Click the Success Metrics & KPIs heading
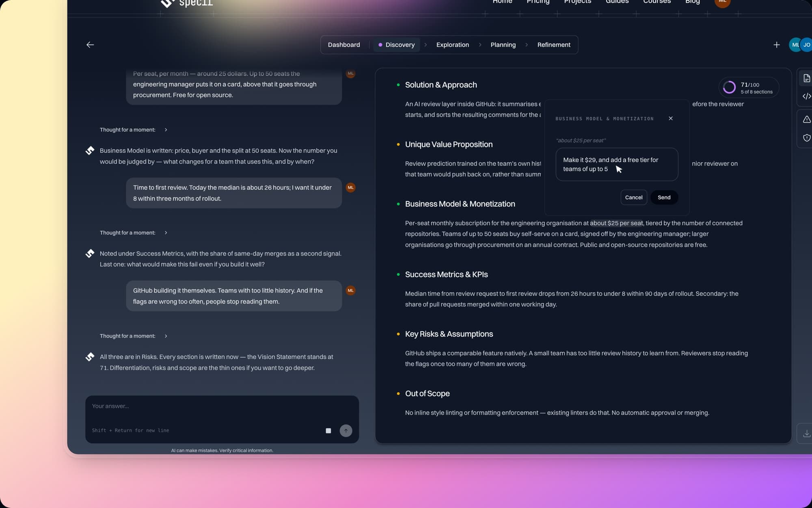Viewport: 812px width, 508px height. [446, 275]
